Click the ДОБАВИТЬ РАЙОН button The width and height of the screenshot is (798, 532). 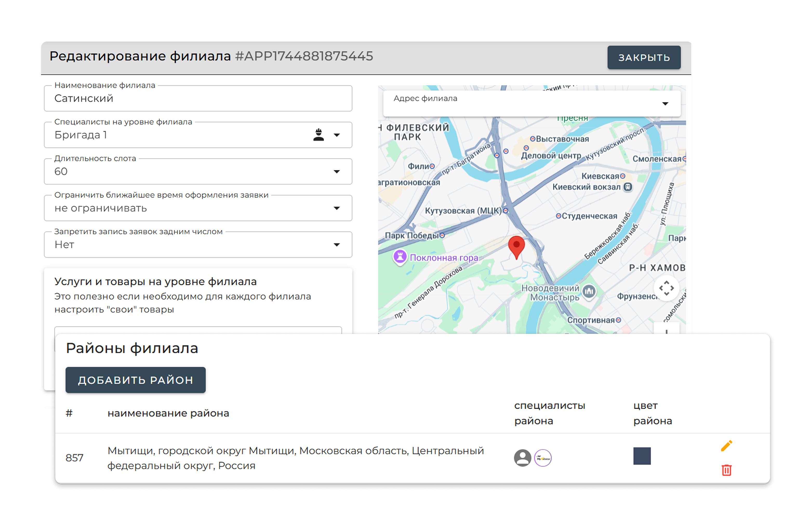click(135, 380)
